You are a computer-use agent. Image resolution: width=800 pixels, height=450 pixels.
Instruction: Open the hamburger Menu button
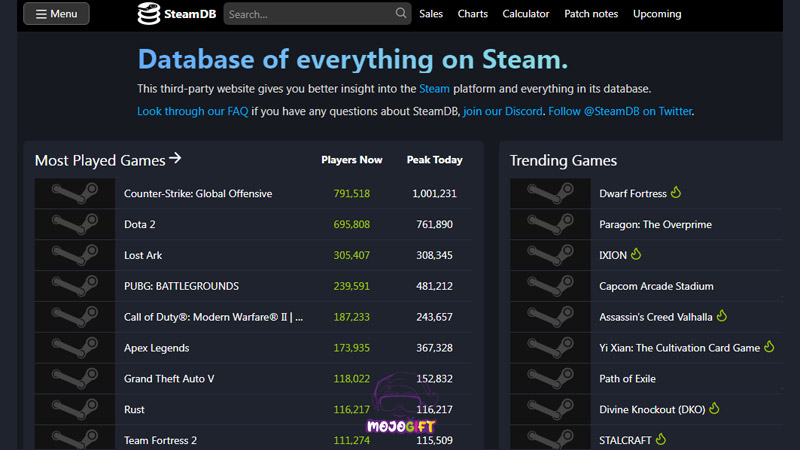pos(56,14)
